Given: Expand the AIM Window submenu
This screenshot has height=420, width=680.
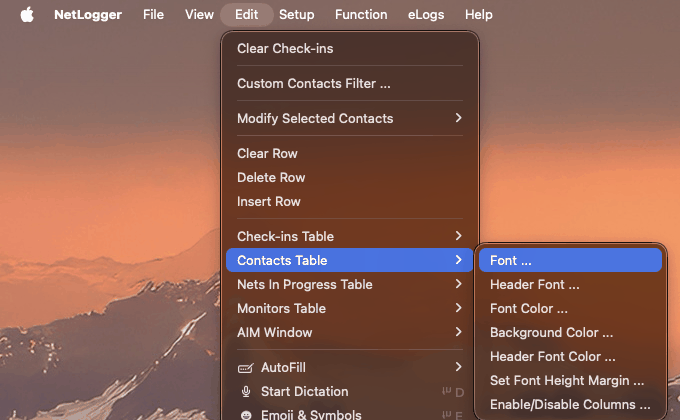Looking at the screenshot, I should (x=350, y=332).
